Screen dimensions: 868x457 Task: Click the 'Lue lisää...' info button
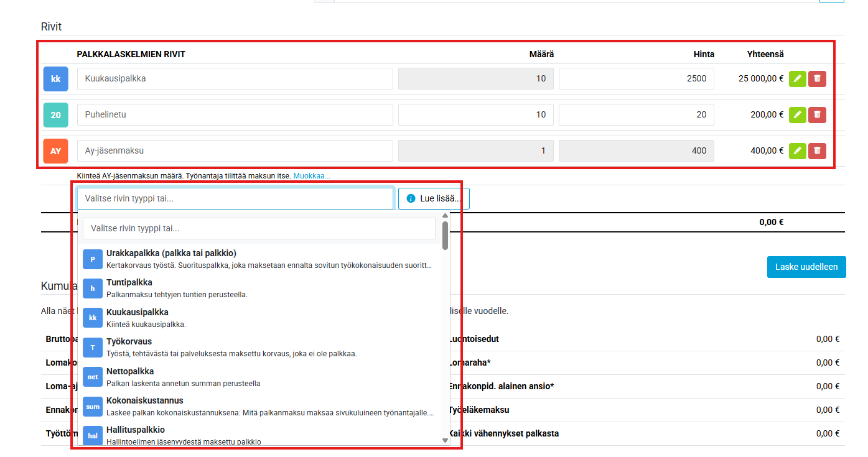pyautogui.click(x=434, y=198)
